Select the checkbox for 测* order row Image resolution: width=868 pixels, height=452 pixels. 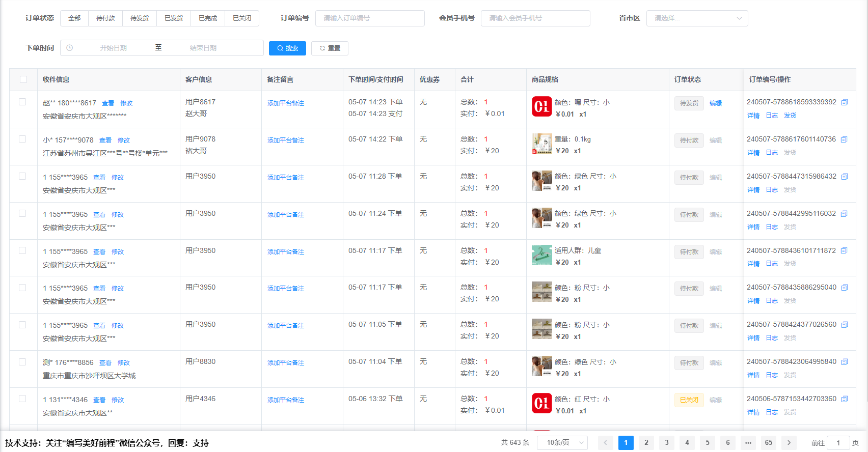[22, 362]
